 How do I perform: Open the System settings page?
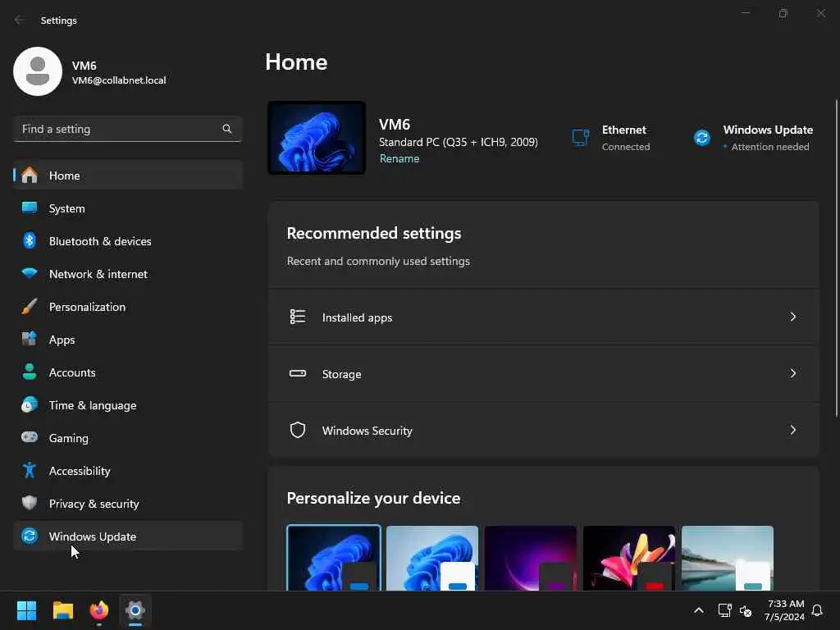coord(128,208)
